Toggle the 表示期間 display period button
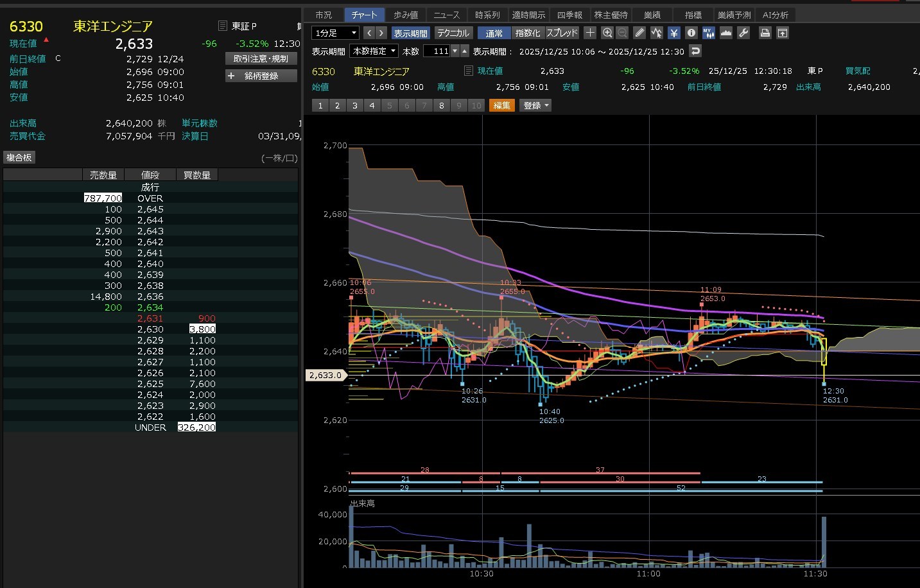This screenshot has width=920, height=588. [410, 33]
